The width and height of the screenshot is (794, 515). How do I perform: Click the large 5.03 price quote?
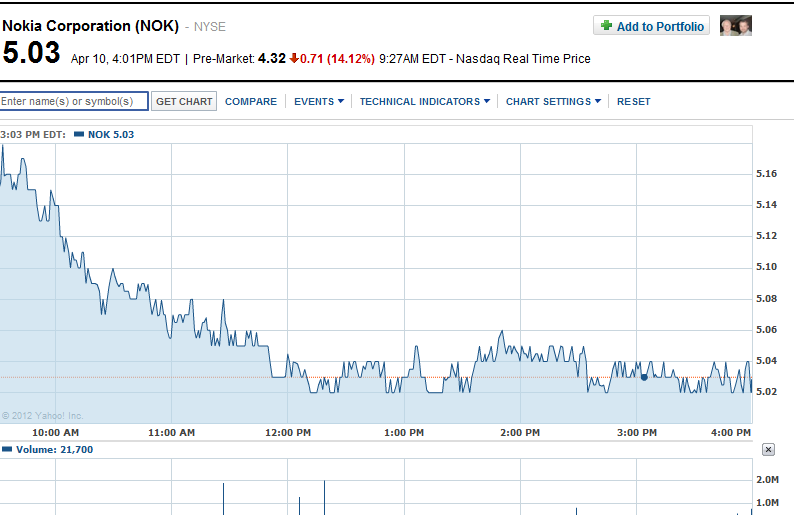click(31, 52)
